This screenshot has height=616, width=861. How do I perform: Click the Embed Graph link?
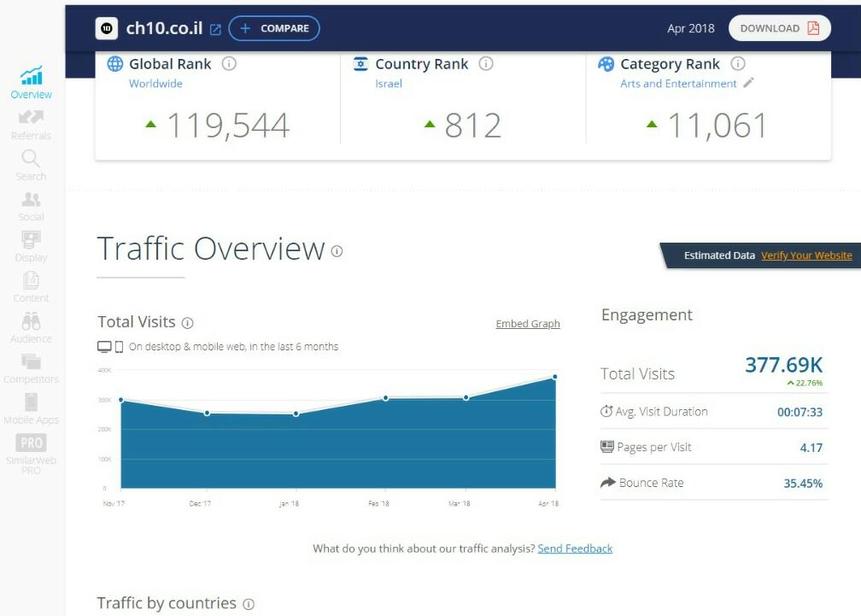(527, 324)
